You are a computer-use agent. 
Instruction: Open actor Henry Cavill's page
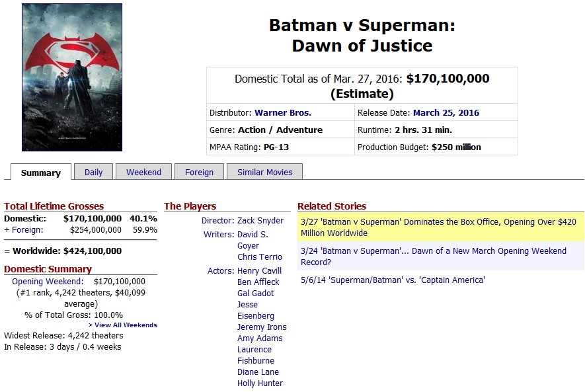click(x=259, y=270)
